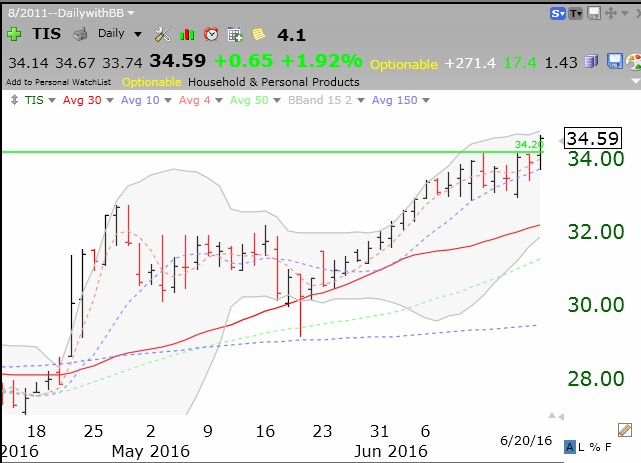Viewport: 641px width, 463px height.
Task: Open the color palette icon
Action: [x=634, y=62]
